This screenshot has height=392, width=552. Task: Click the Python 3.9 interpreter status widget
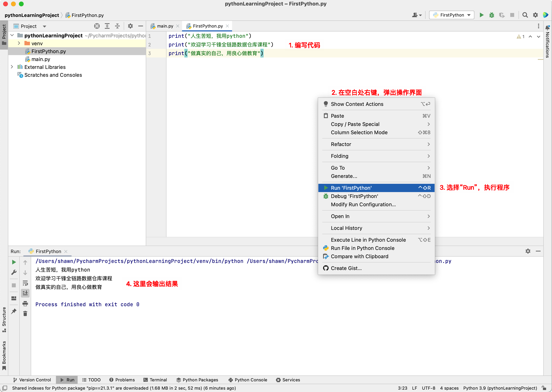click(x=500, y=388)
